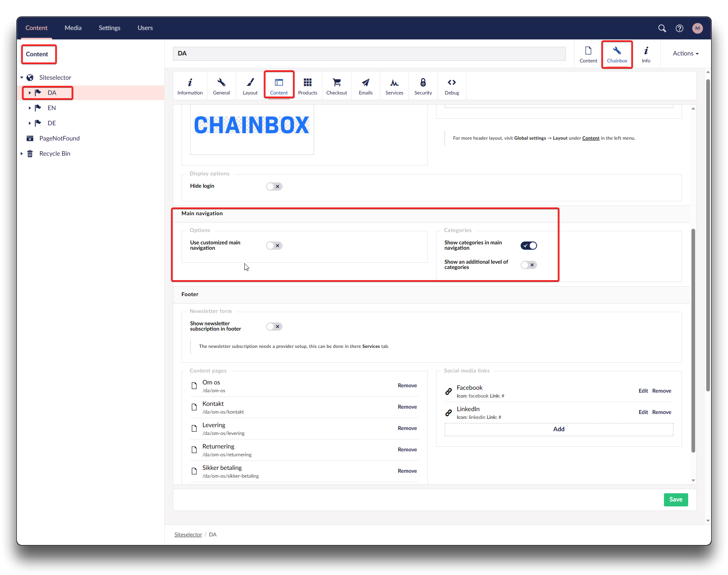Follow the Content link in header note
The height and width of the screenshot is (575, 728).
point(591,138)
